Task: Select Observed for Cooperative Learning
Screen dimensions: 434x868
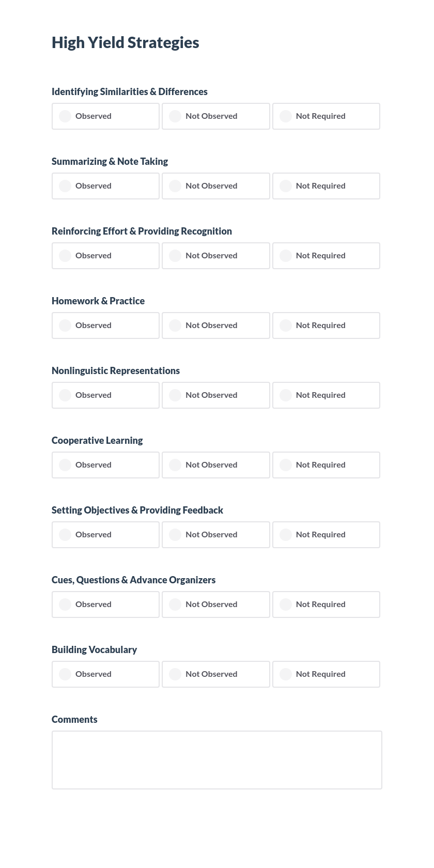Action: click(x=105, y=465)
